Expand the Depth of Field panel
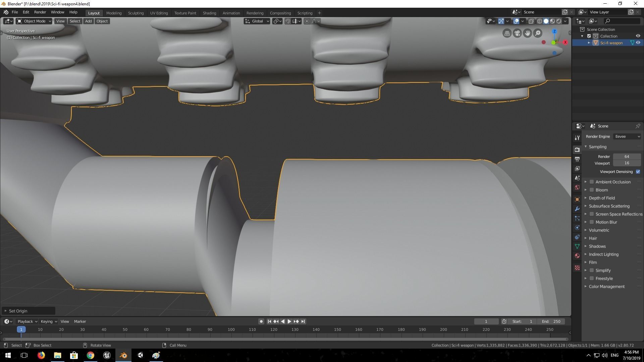Viewport: 644px width, 362px height. (x=602, y=198)
